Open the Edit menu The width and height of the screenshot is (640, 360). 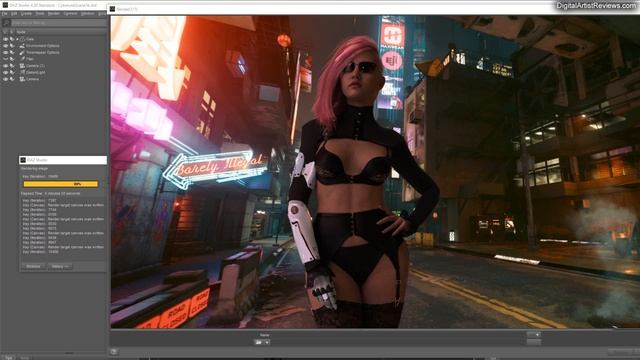14,13
